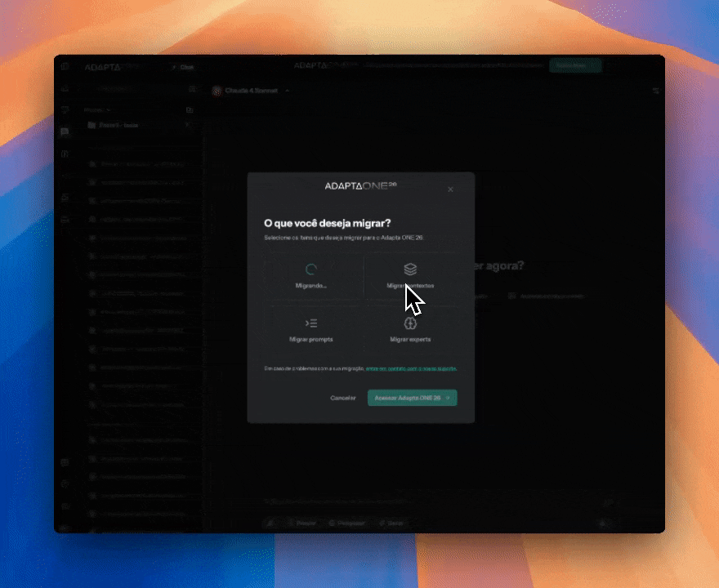Click the Pensar option below message box
Image resolution: width=719 pixels, height=588 pixels.
[x=301, y=523]
